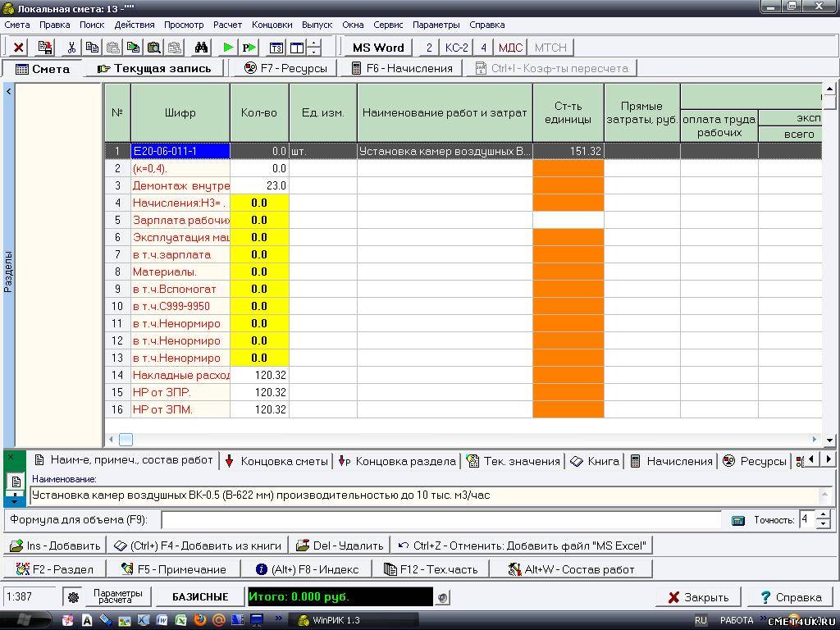Click the red X delete icon in toolbar
840x630 pixels.
pos(19,48)
